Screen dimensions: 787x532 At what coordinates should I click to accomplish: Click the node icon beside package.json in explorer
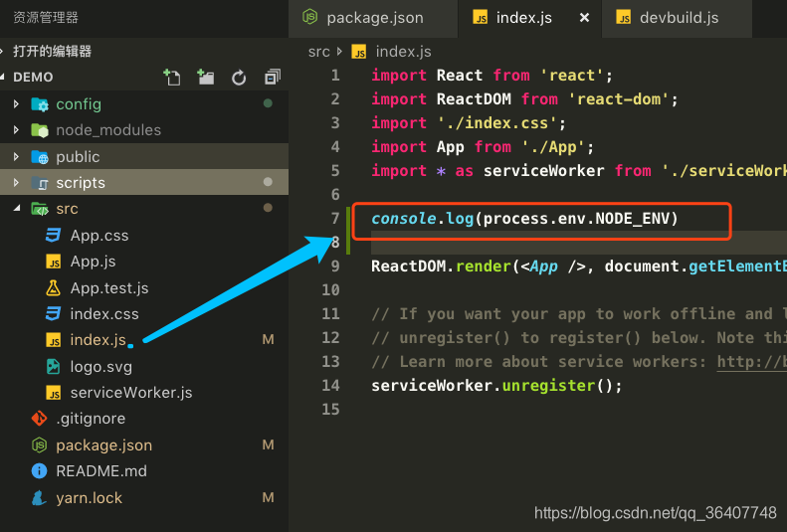click(39, 444)
